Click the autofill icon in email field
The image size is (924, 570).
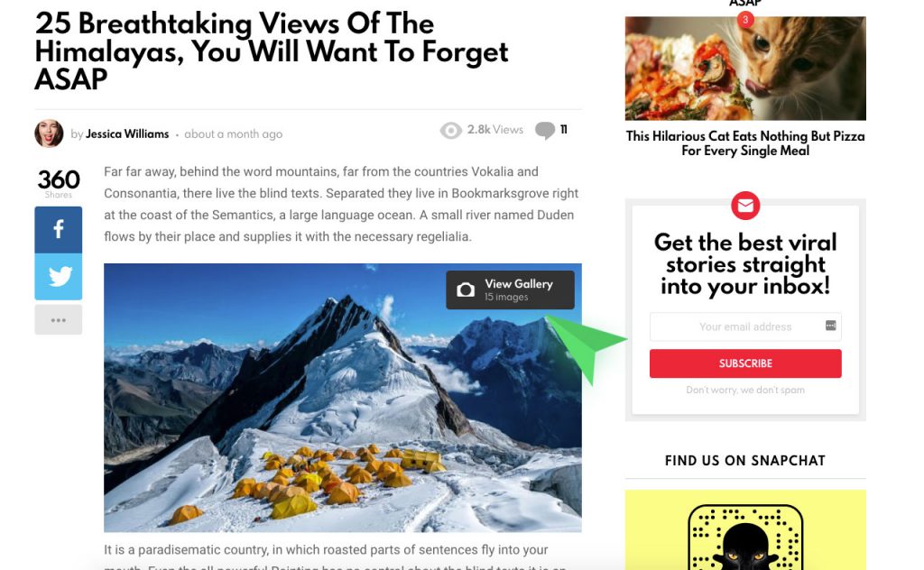[830, 326]
